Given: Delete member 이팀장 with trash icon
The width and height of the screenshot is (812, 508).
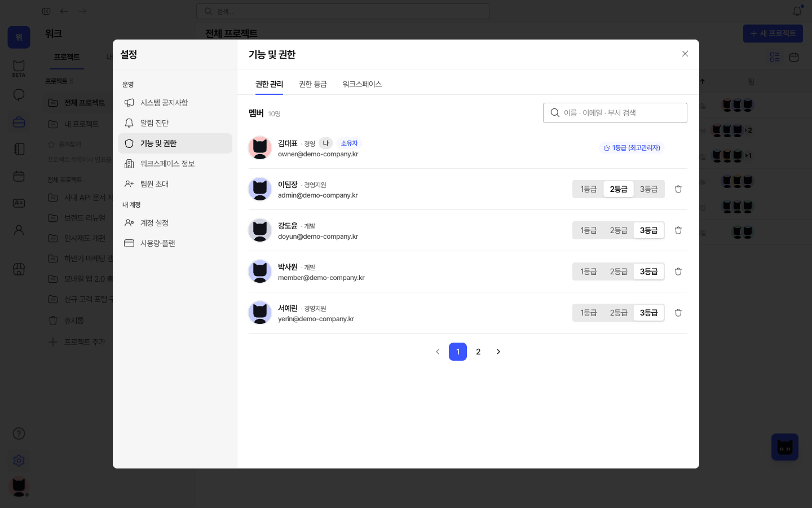Looking at the screenshot, I should (x=678, y=189).
